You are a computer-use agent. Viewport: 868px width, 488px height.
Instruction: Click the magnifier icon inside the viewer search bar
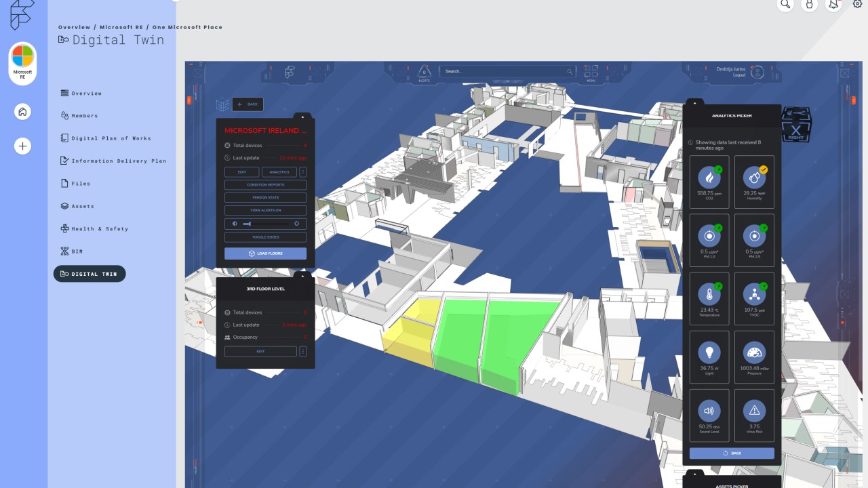(x=570, y=71)
